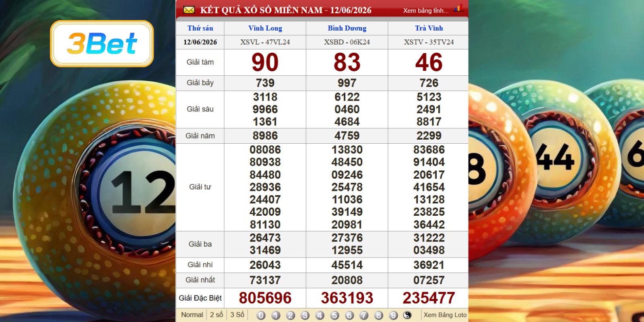Open Xem Bảng Loto link

[445, 315]
